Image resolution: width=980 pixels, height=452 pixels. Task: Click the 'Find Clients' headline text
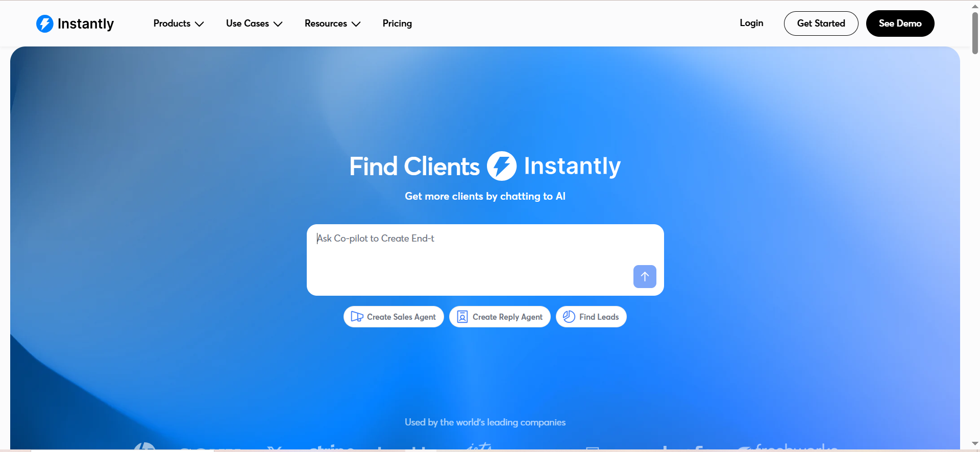(414, 166)
